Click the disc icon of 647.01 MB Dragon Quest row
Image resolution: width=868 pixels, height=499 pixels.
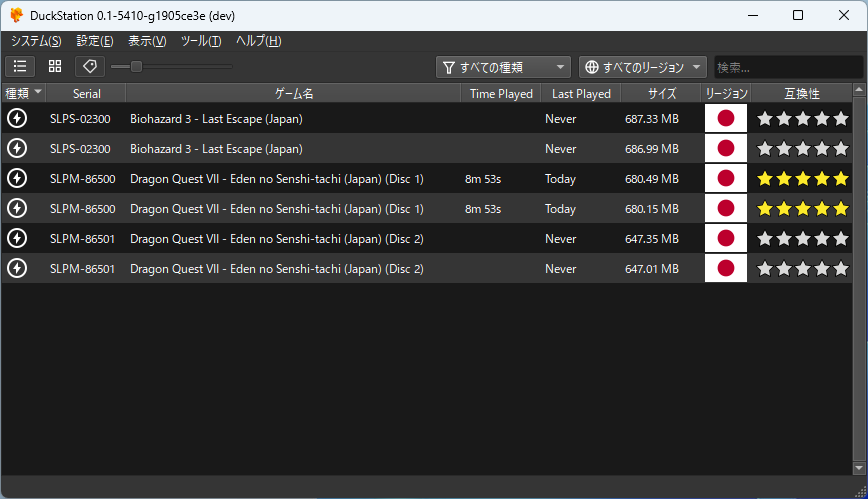17,267
